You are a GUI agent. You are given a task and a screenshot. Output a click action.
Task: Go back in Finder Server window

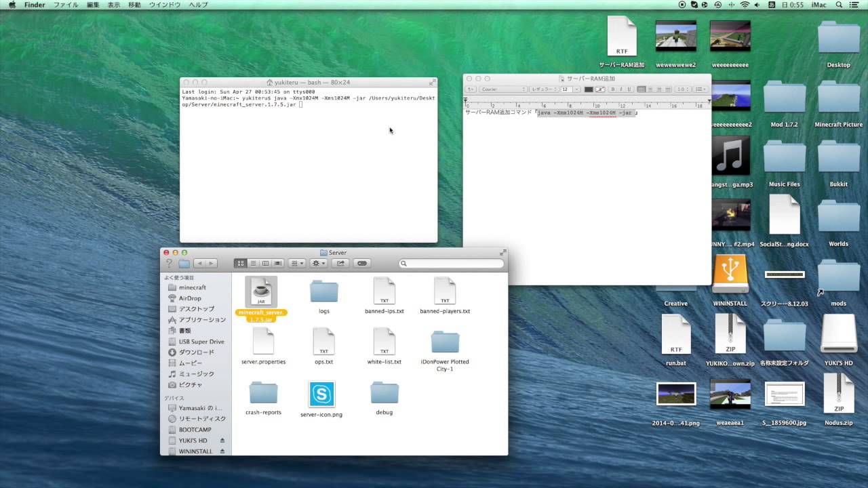(199, 263)
